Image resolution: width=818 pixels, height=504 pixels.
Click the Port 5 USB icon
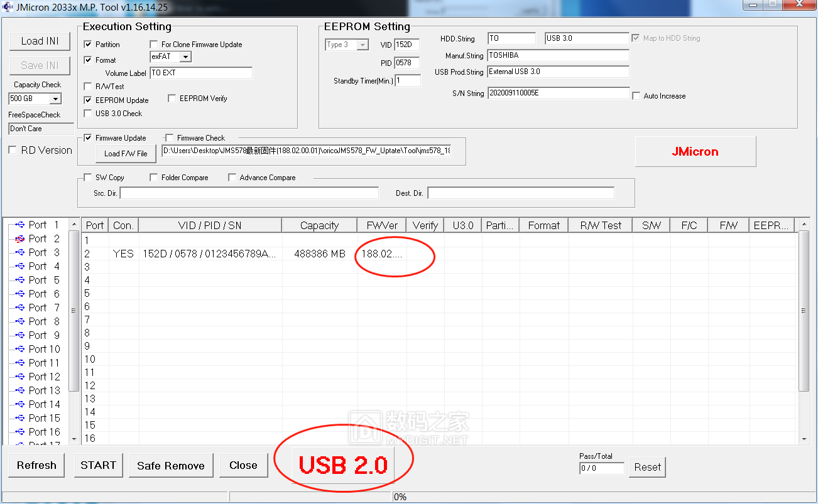[19, 280]
